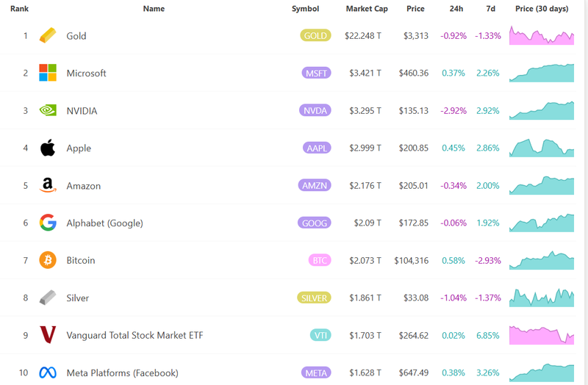Image resolution: width=588 pixels, height=385 pixels.
Task: Click the NVIDIA logo icon
Action: [48, 110]
